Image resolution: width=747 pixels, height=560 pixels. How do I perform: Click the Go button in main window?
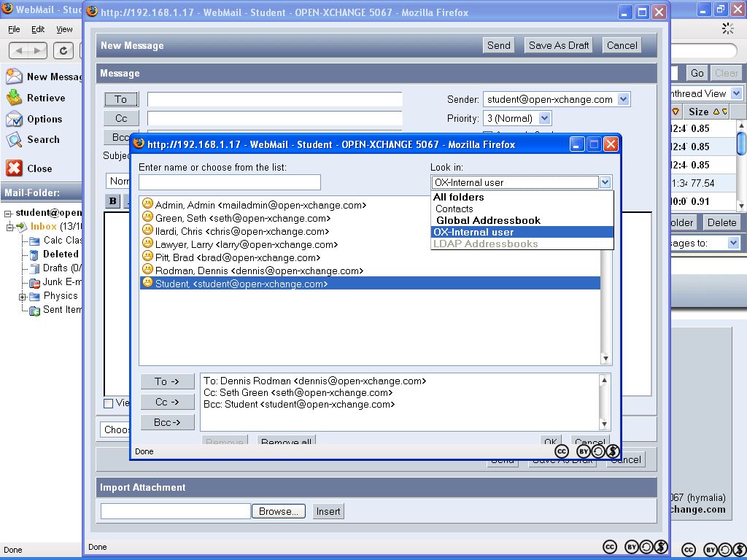tap(697, 73)
